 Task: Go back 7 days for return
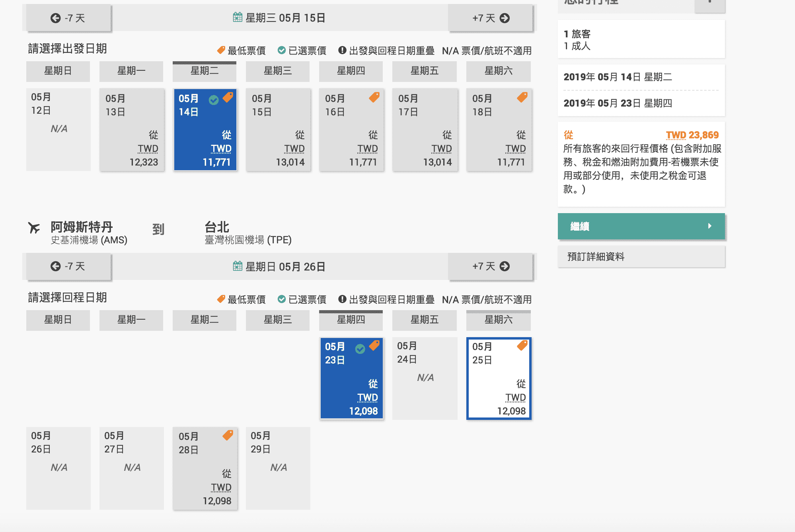(68, 266)
